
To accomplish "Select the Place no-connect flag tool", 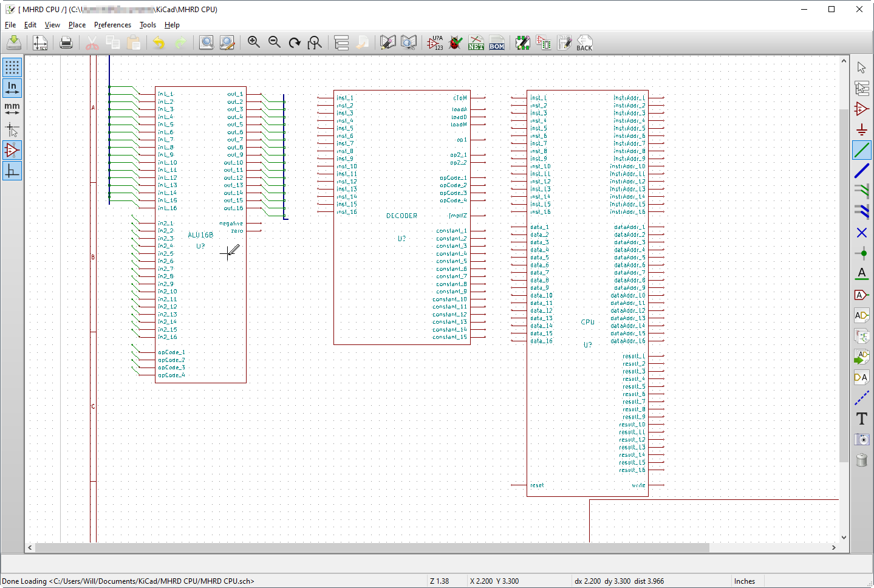I will pos(861,233).
